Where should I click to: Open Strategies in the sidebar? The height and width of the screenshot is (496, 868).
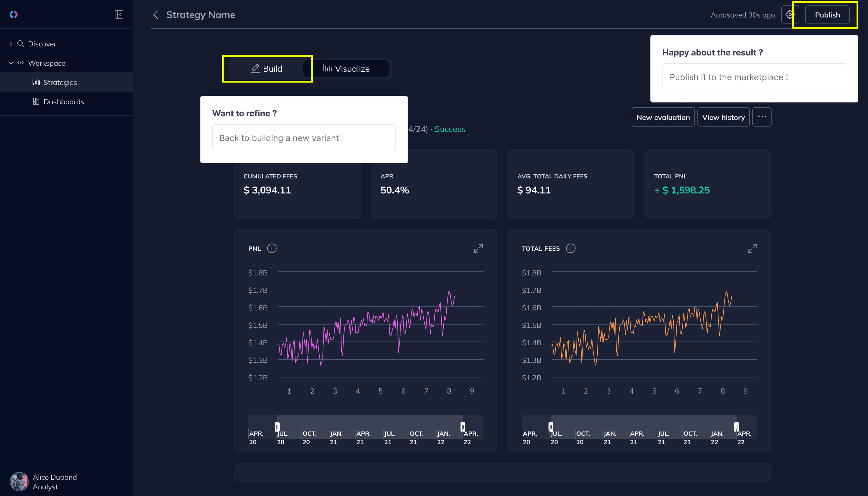click(60, 83)
